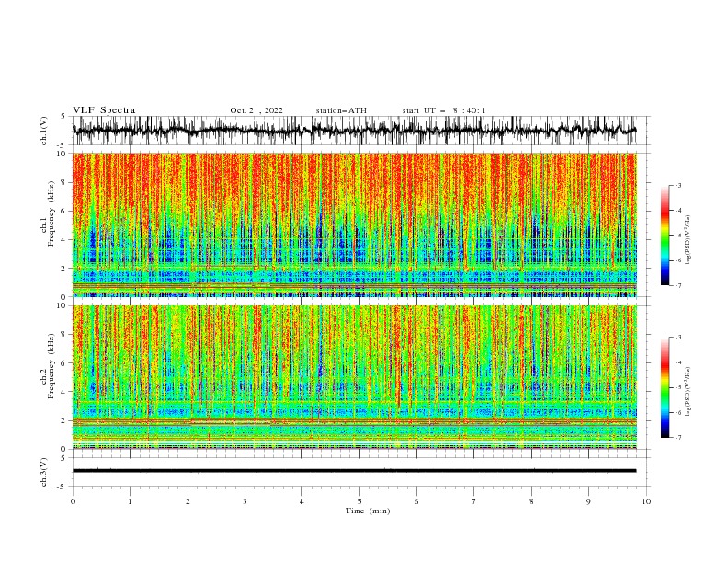The width and height of the screenshot is (728, 563).
Task: Click time axis tick label "6"
Action: 416,501
